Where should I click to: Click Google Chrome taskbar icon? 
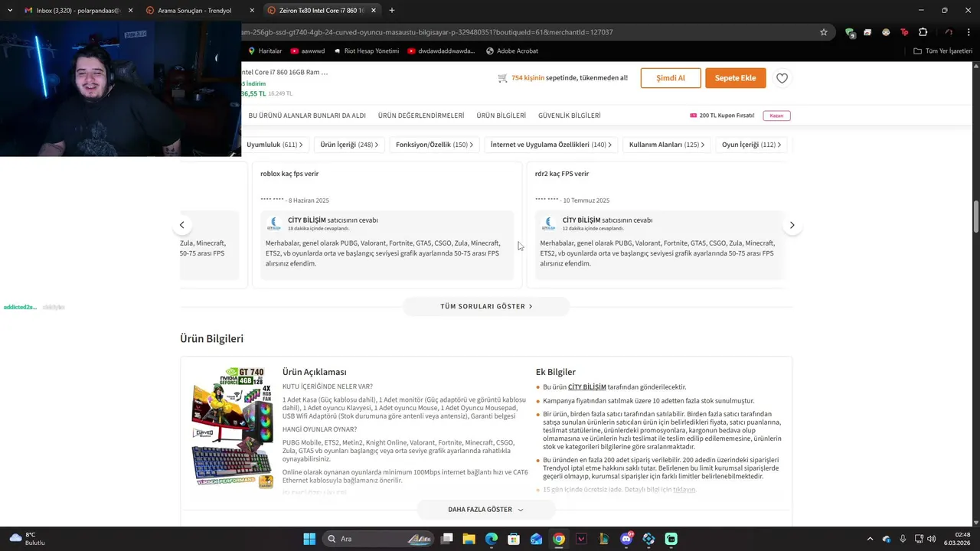[x=559, y=539]
